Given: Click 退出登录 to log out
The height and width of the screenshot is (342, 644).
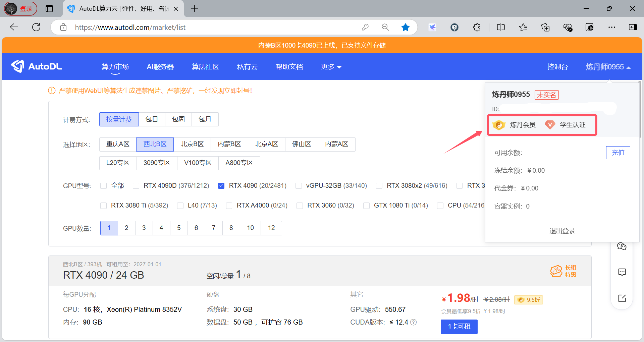Looking at the screenshot, I should click(562, 231).
